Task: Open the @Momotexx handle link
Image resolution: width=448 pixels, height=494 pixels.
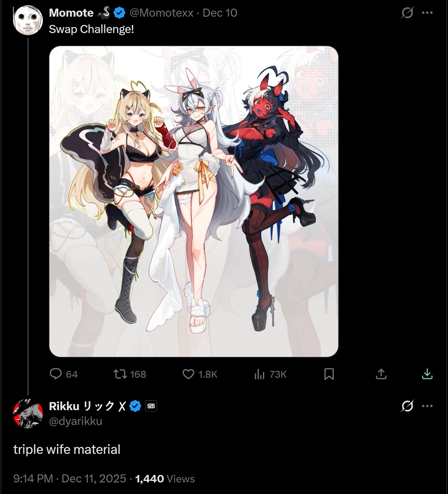Action: [161, 13]
